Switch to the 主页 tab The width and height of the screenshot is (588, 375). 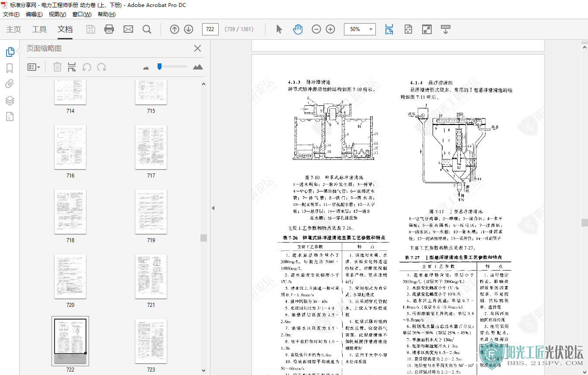tap(14, 29)
